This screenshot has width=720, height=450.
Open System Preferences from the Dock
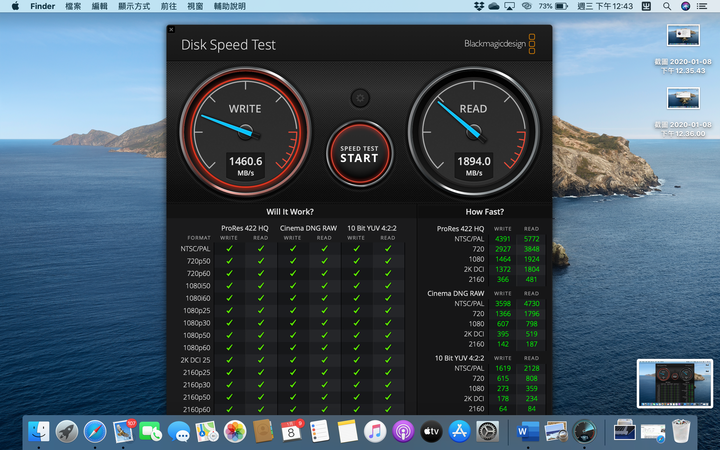point(487,431)
